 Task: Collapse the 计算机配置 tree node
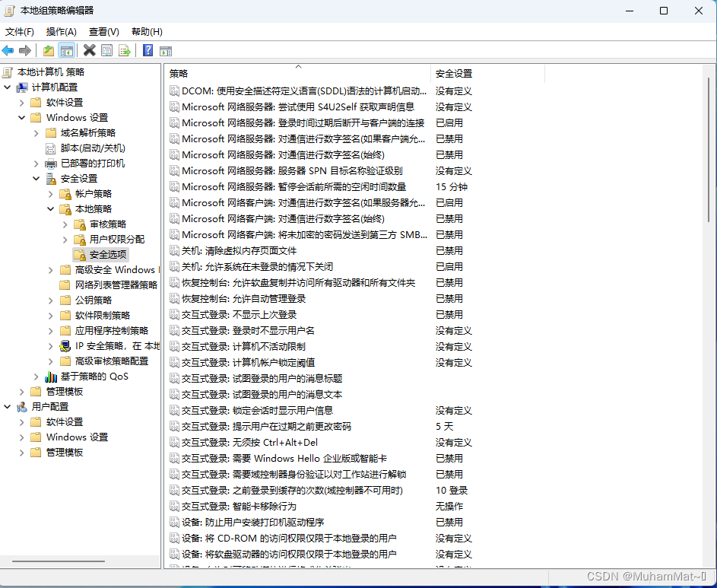coord(8,87)
